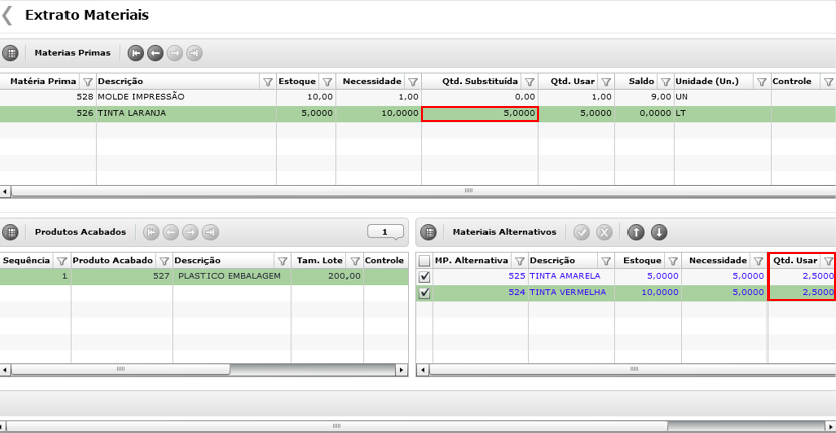836x433 pixels.
Task: Open grid options of Materiais Alternativos panel
Action: tap(428, 232)
